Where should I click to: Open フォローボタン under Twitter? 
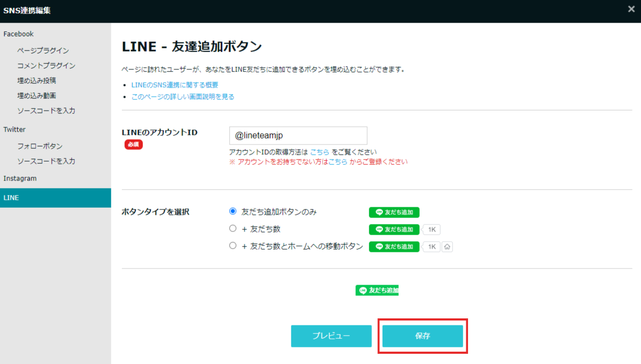[40, 146]
